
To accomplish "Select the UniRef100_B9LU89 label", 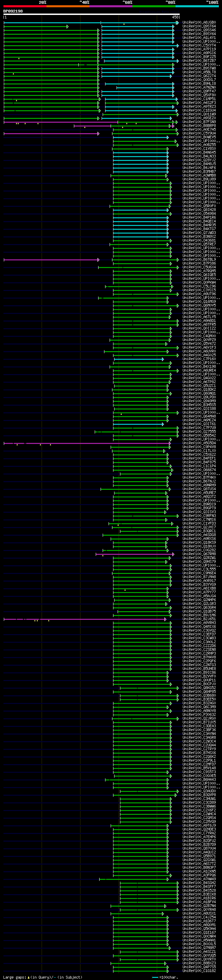I will pyautogui.click(x=199, y=179).
